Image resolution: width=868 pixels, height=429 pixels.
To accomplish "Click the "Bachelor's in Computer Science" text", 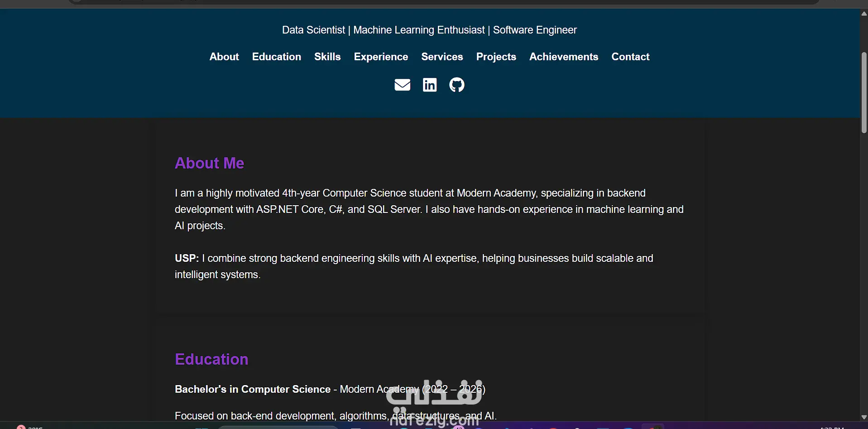I will (253, 389).
